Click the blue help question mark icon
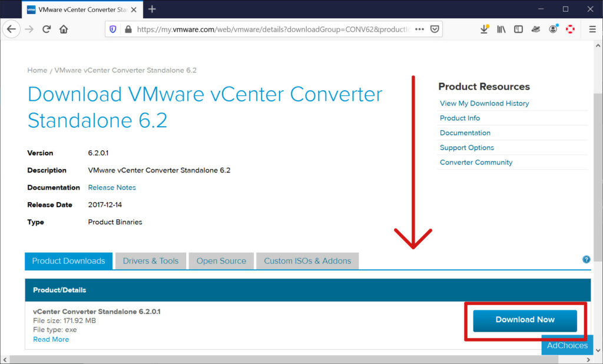This screenshot has width=603, height=364. 586,259
